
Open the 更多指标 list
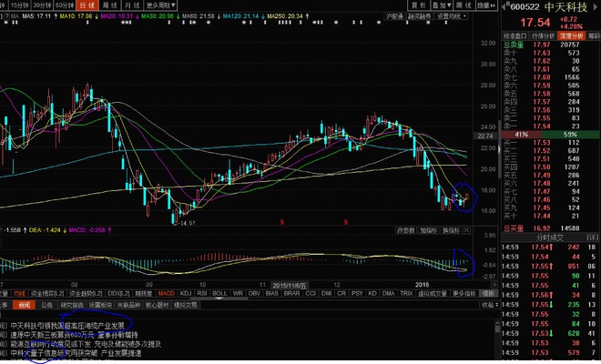pyautogui.click(x=464, y=294)
